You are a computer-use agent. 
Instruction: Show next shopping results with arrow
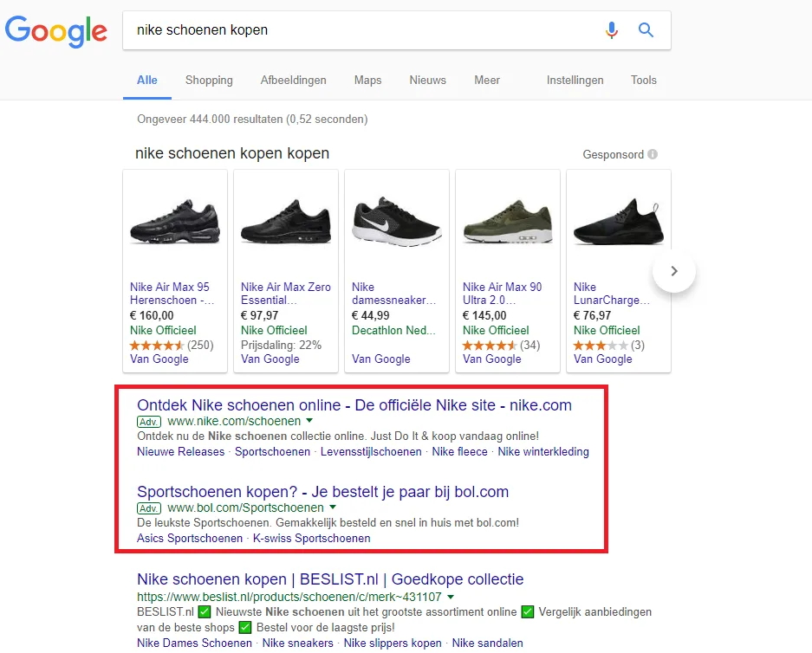point(673,271)
